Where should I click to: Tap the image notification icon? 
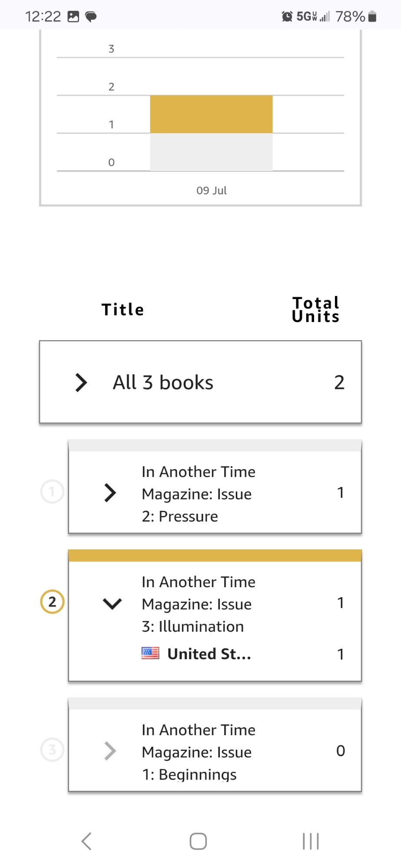pos(73,16)
